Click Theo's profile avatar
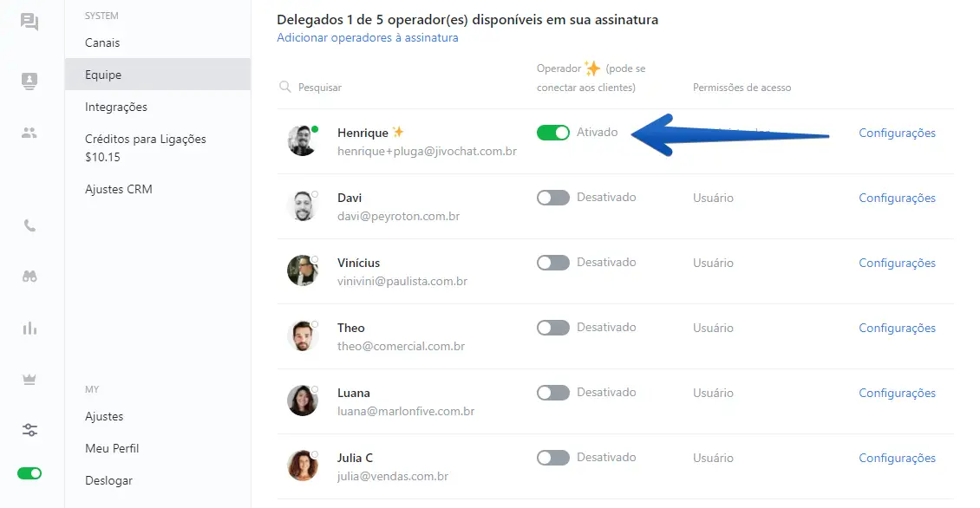 click(303, 335)
